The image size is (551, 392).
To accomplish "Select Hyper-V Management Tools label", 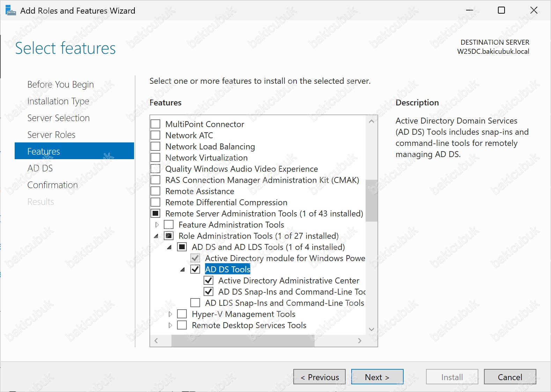I will click(244, 314).
